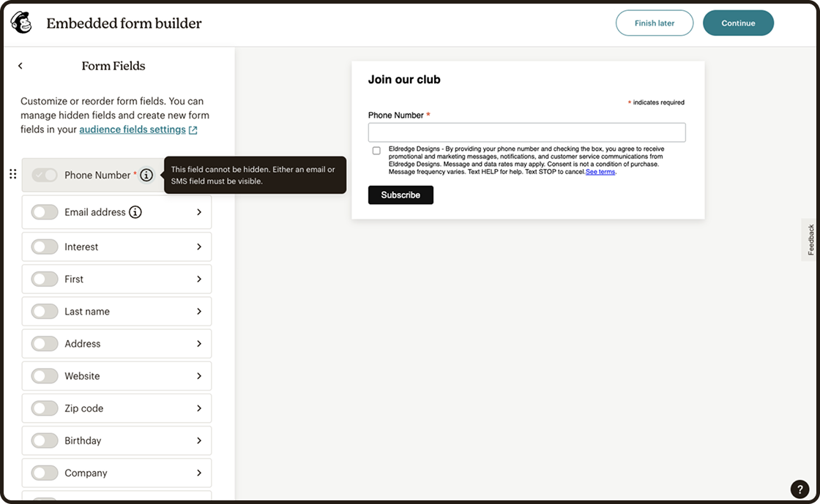Click the Subscribe button in the form preview

[x=400, y=195]
